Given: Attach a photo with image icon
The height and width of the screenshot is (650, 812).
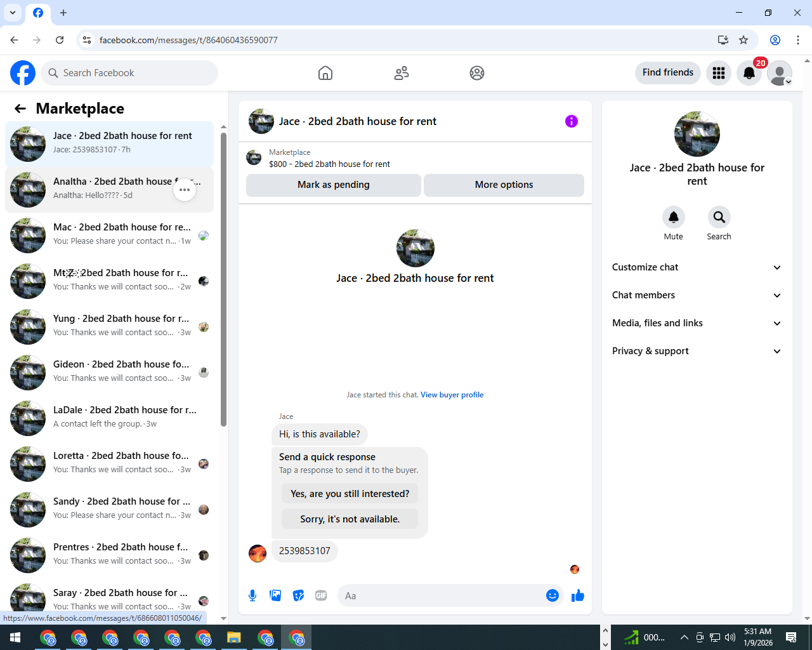Looking at the screenshot, I should click(x=275, y=595).
